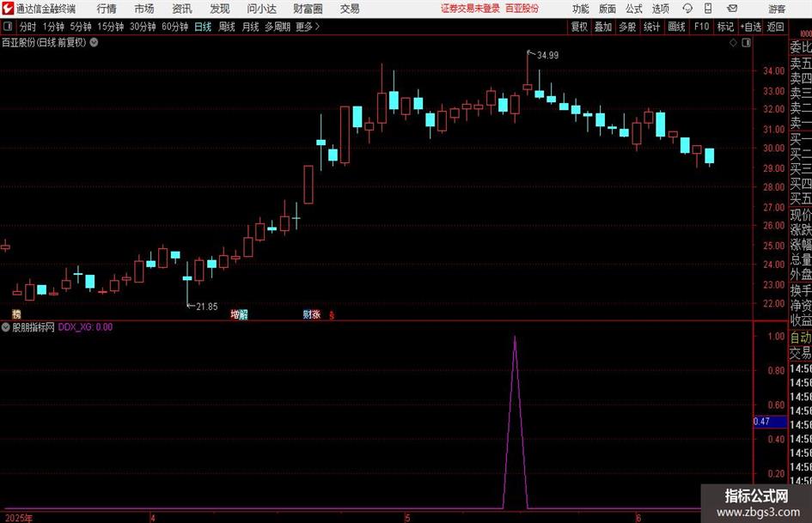Switch to 月线 monthly period

pyautogui.click(x=250, y=27)
